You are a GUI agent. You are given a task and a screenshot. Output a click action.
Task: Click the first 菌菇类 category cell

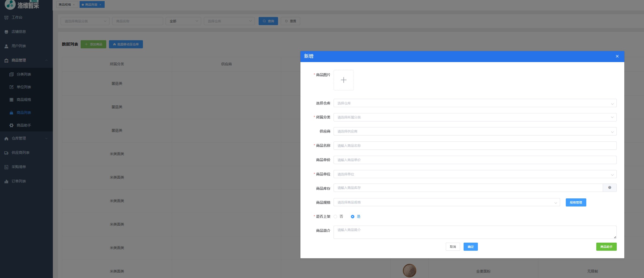click(117, 83)
